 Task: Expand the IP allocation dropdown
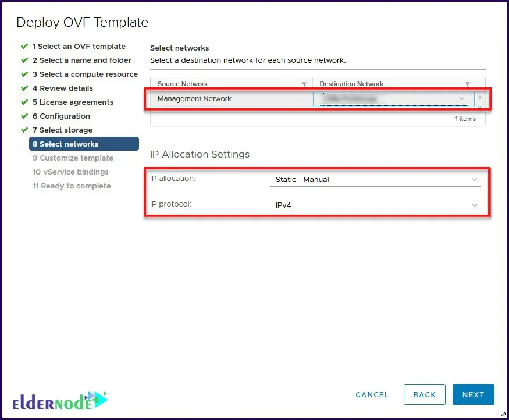pos(375,180)
